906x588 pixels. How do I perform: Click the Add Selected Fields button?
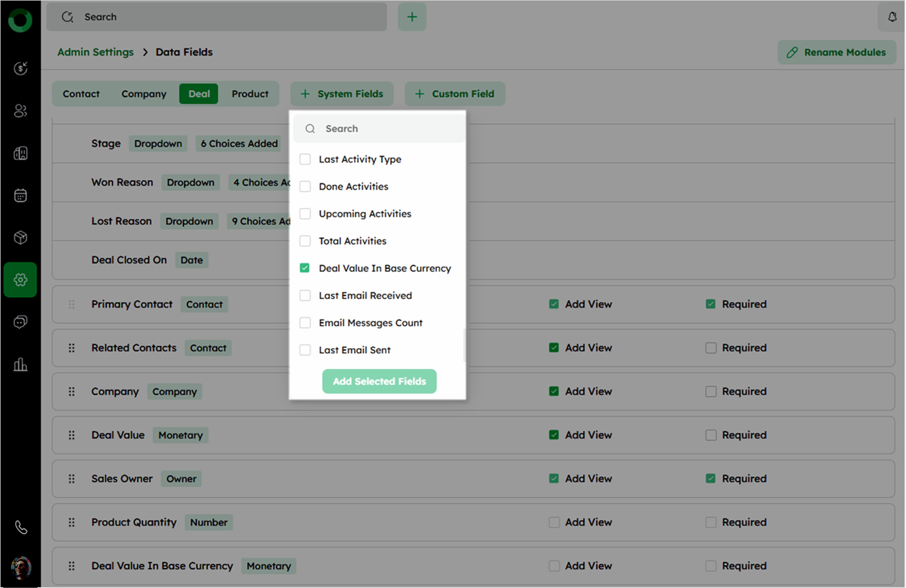point(379,381)
